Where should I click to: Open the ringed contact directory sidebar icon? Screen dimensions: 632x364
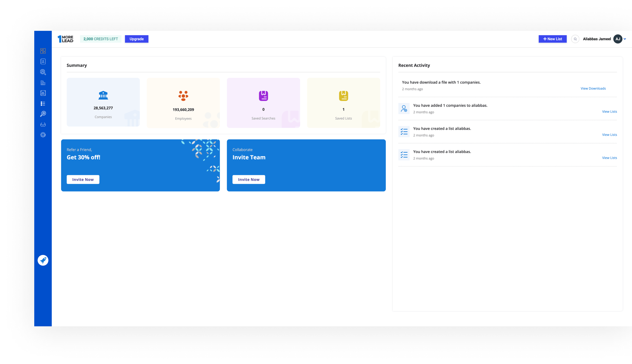point(43,93)
